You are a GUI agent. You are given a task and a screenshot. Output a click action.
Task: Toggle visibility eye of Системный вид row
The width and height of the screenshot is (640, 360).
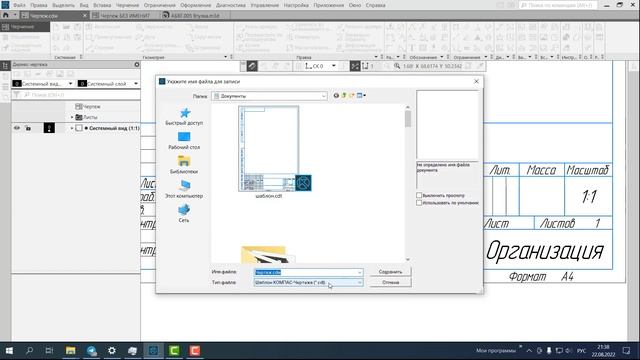[x=17, y=128]
